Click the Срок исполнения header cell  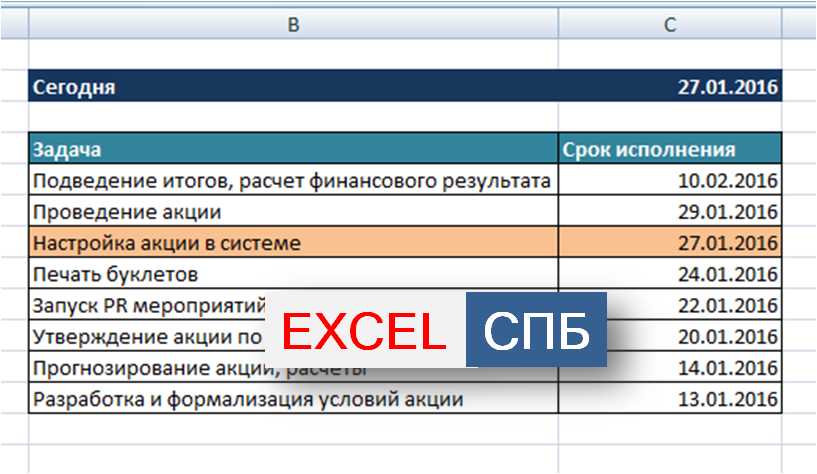[x=669, y=150]
